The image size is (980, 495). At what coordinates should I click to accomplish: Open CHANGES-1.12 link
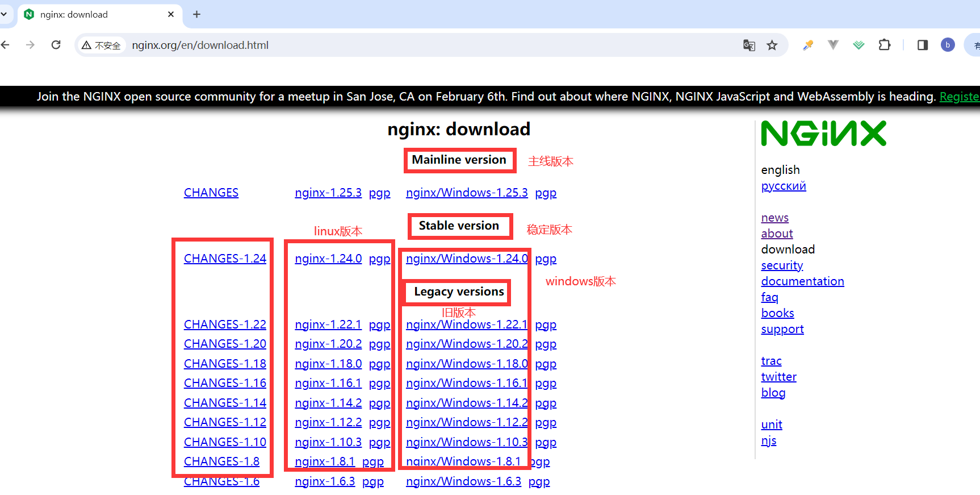click(x=225, y=422)
